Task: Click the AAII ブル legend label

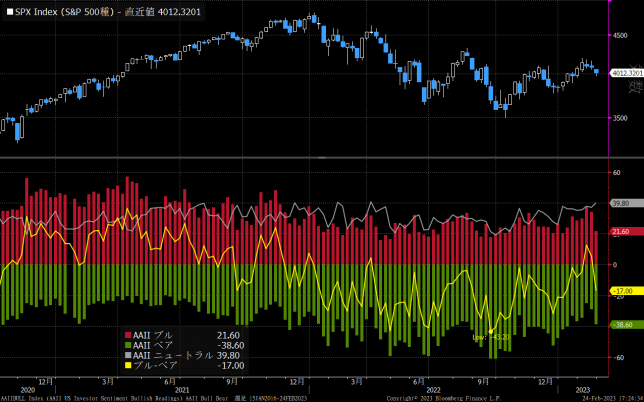Action: (x=153, y=335)
